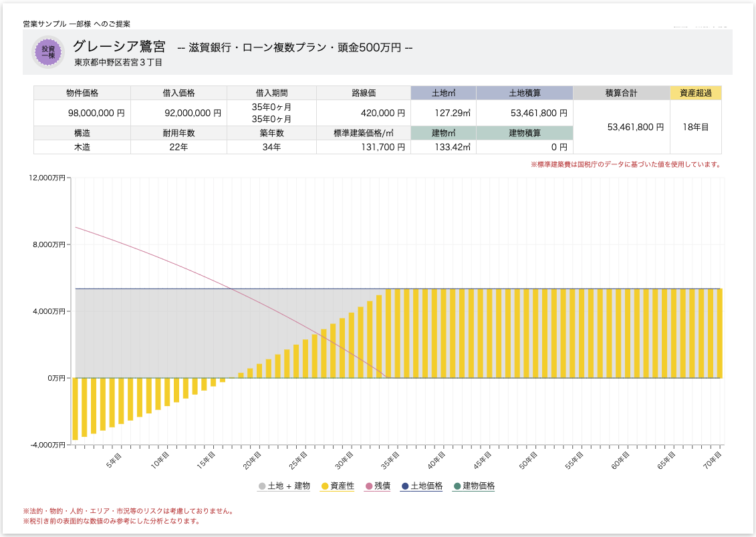The image size is (756, 537).
Task: Click the 標準建築価格/㎡ header cell
Action: click(x=364, y=133)
